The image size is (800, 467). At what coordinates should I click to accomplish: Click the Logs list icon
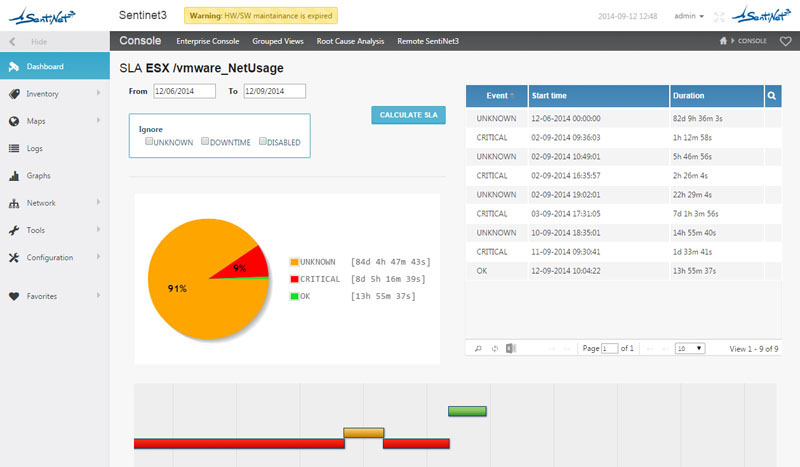pos(14,149)
